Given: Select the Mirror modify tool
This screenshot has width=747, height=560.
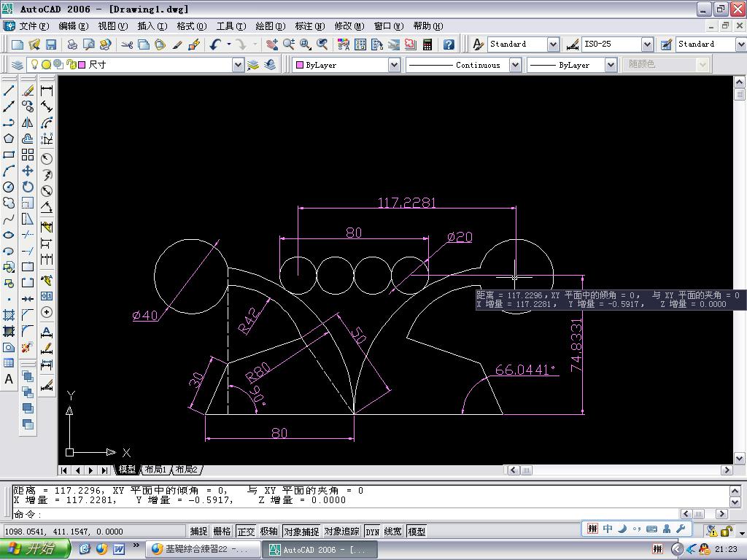Looking at the screenshot, I should click(28, 122).
